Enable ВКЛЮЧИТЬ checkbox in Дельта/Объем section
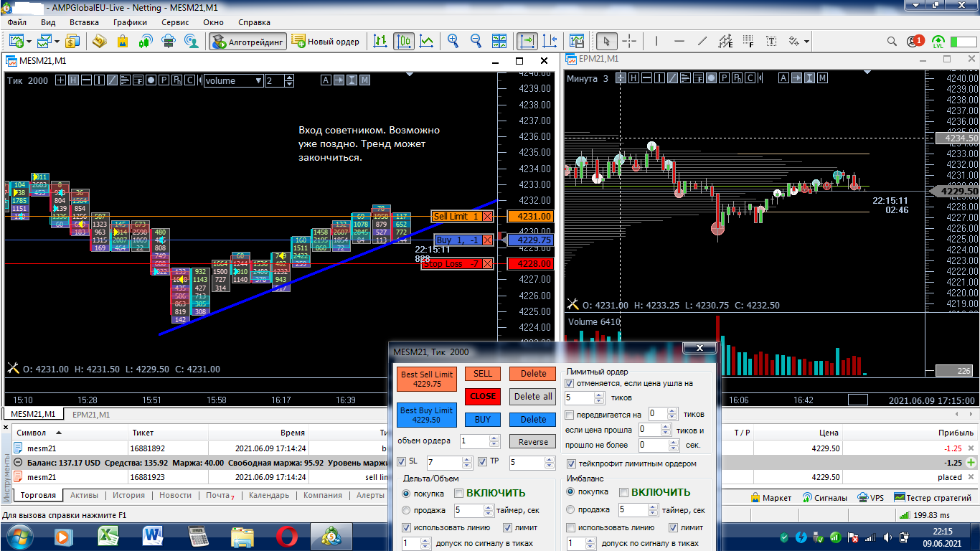 point(459,493)
